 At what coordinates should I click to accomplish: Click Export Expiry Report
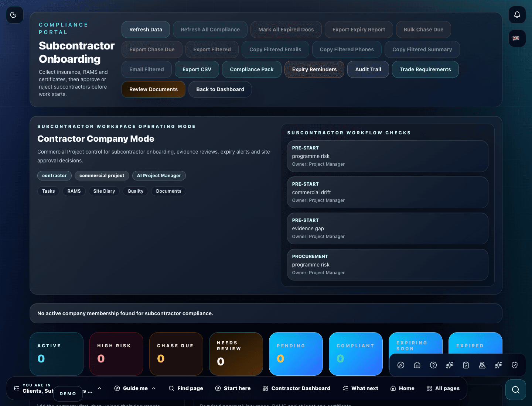click(359, 30)
